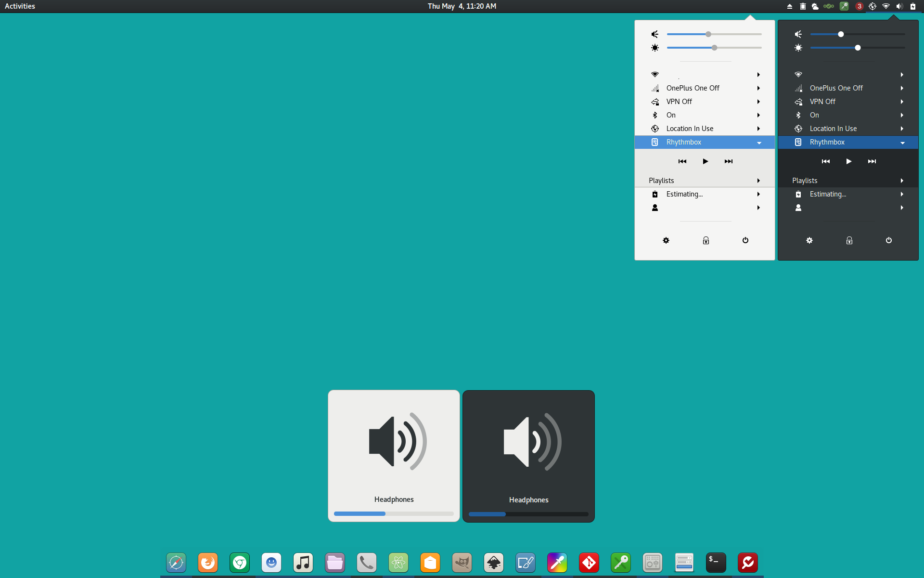Open Activities overview
This screenshot has width=924, height=578.
coord(20,6)
